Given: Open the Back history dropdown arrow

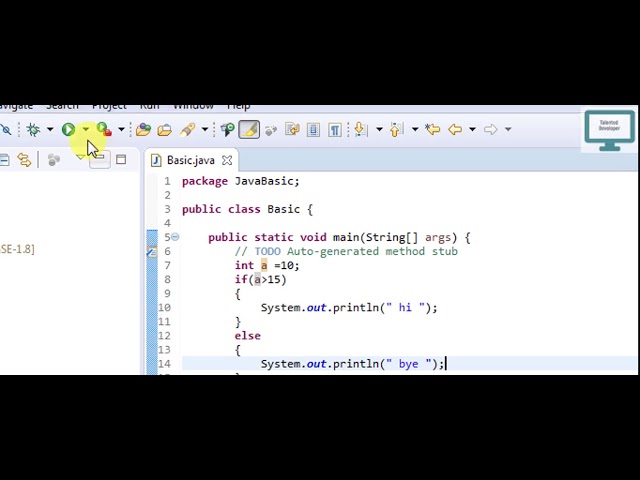Looking at the screenshot, I should click(472, 129).
